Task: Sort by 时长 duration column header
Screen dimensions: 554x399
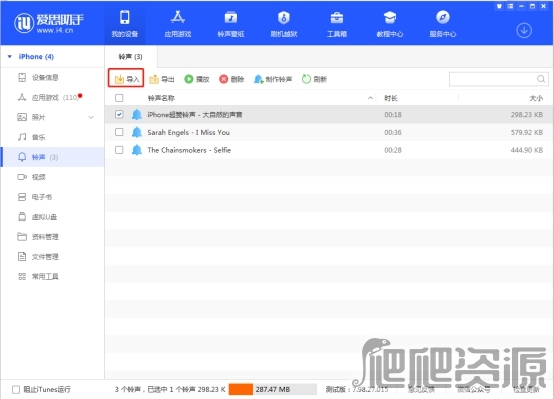Action: 391,98
